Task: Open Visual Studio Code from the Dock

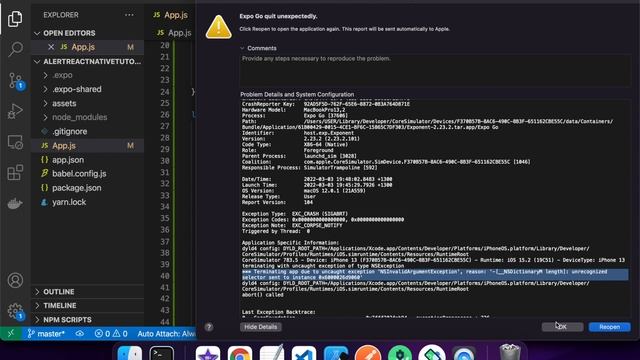Action: 304,353
